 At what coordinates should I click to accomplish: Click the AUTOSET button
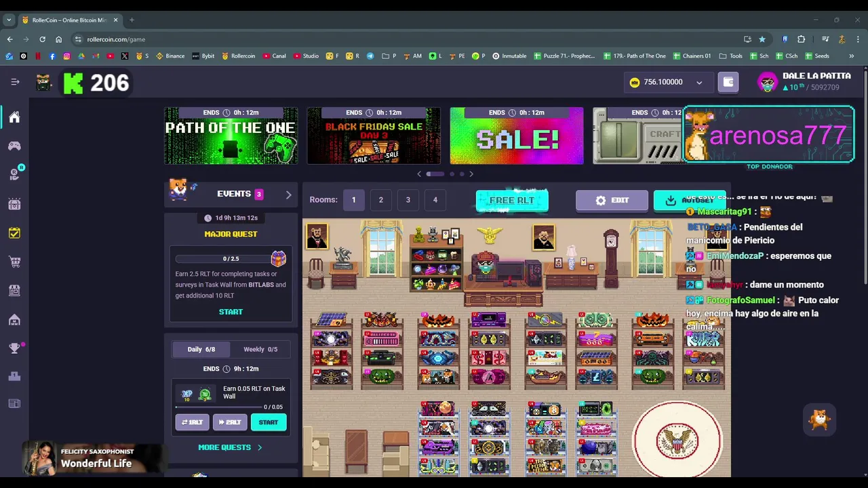click(690, 201)
